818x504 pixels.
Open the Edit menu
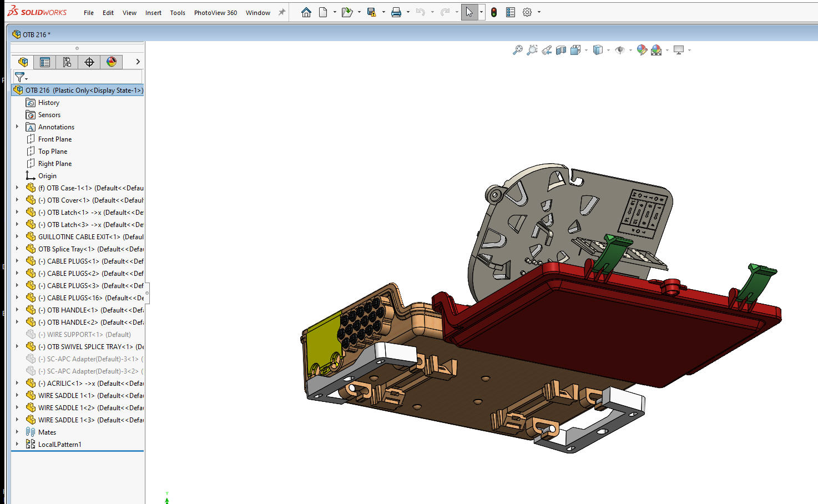click(x=108, y=13)
